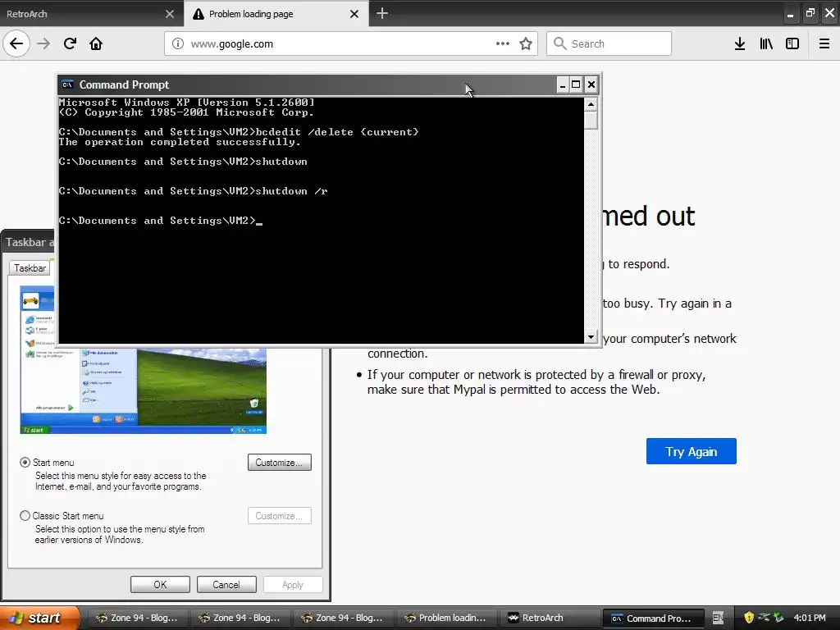The image size is (840, 630).
Task: Click OK in the Taskbar properties dialog
Action: 160,584
